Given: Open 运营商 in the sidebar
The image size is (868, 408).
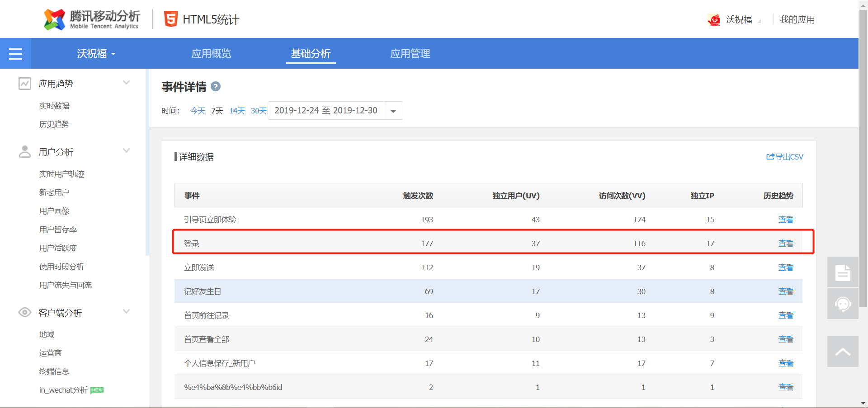Looking at the screenshot, I should (x=50, y=353).
